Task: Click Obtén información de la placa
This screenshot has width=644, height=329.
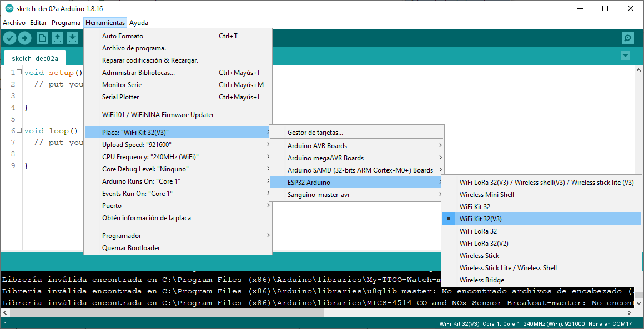Action: coord(178,218)
